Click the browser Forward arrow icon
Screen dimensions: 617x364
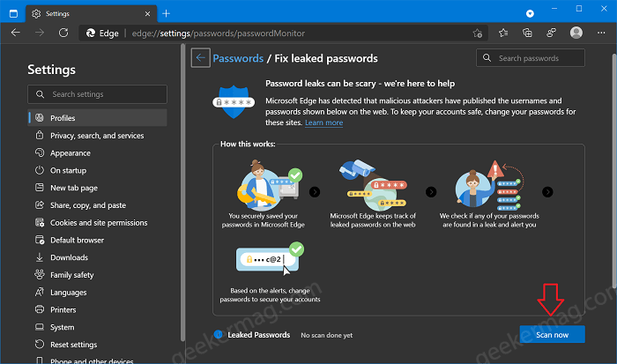(40, 33)
